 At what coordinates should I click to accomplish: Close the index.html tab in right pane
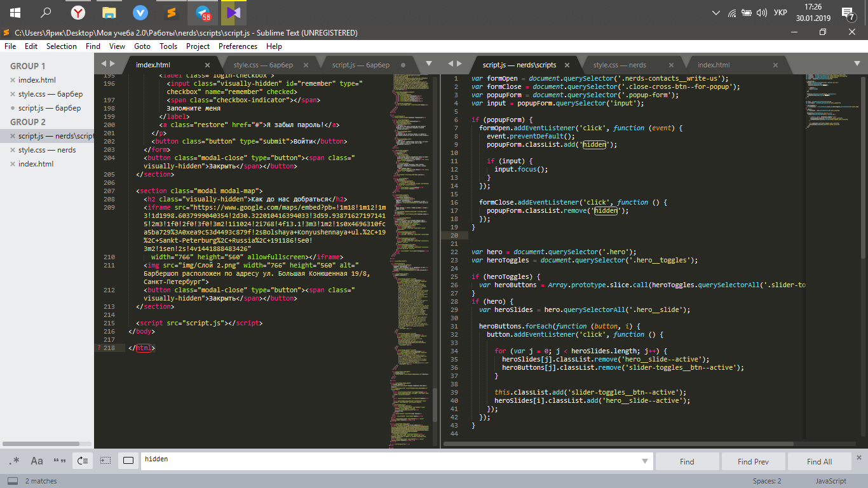pyautogui.click(x=775, y=65)
